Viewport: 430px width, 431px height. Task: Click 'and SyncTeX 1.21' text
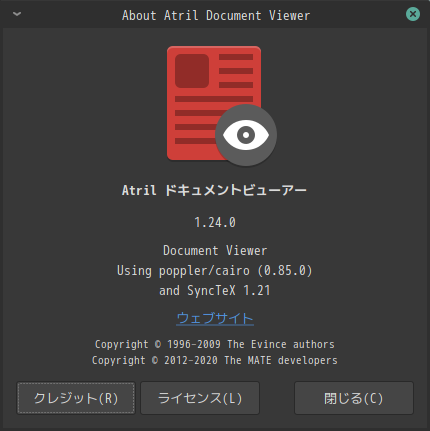[x=215, y=291]
